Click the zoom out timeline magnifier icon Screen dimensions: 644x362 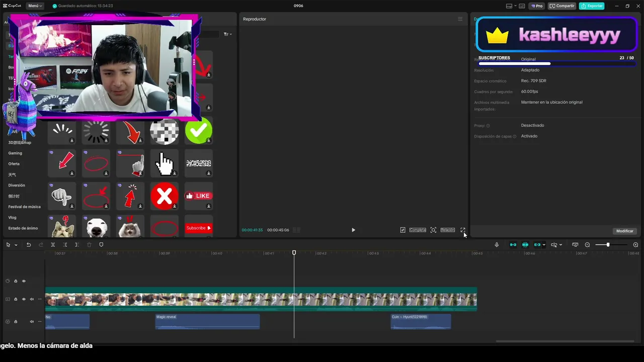pos(587,245)
